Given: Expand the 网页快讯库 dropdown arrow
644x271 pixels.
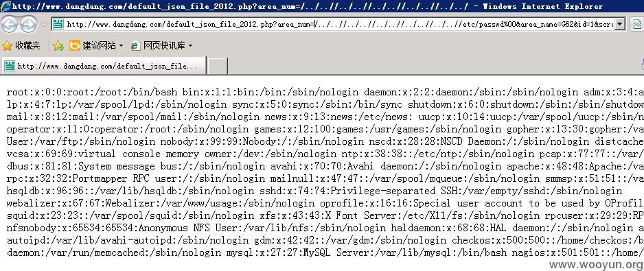Looking at the screenshot, I should [x=190, y=46].
